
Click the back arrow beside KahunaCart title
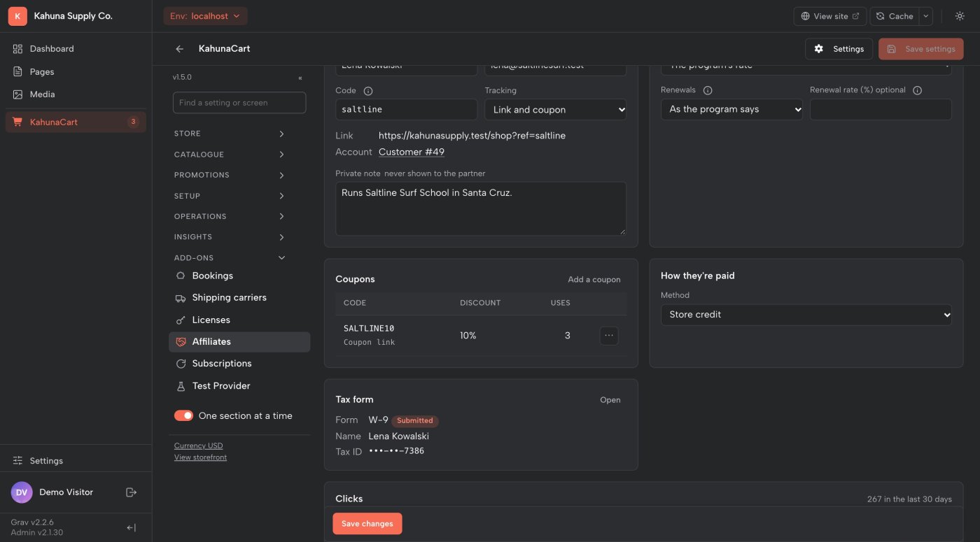pos(180,49)
